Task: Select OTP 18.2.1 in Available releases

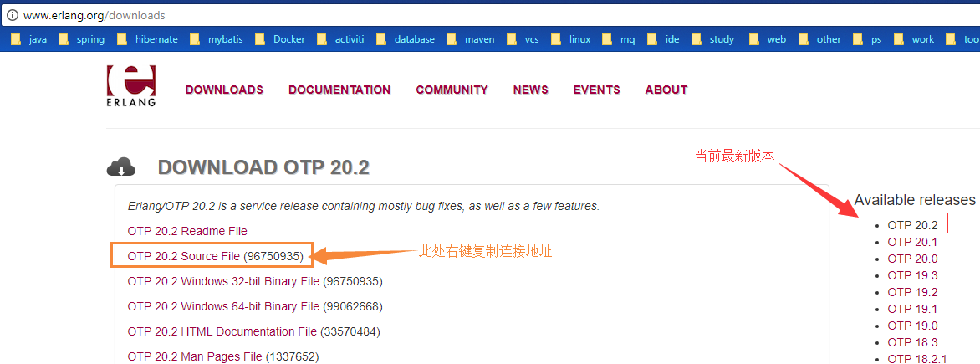Action: point(917,359)
